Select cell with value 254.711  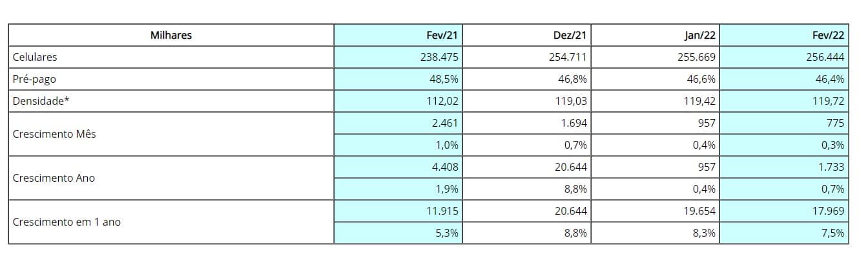click(x=526, y=57)
